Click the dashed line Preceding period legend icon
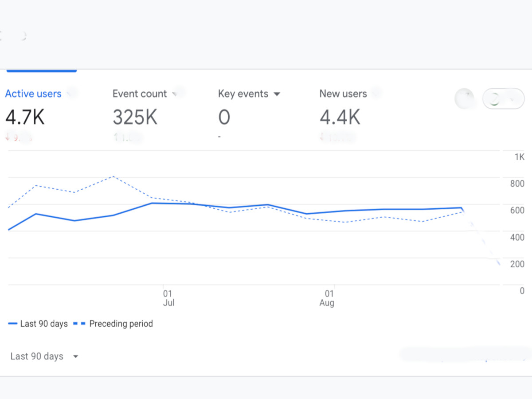The height and width of the screenshot is (399, 532). click(x=79, y=324)
